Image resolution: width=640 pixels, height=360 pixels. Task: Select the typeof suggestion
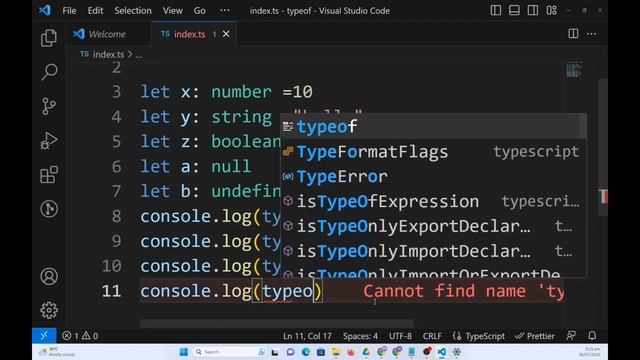(x=433, y=127)
